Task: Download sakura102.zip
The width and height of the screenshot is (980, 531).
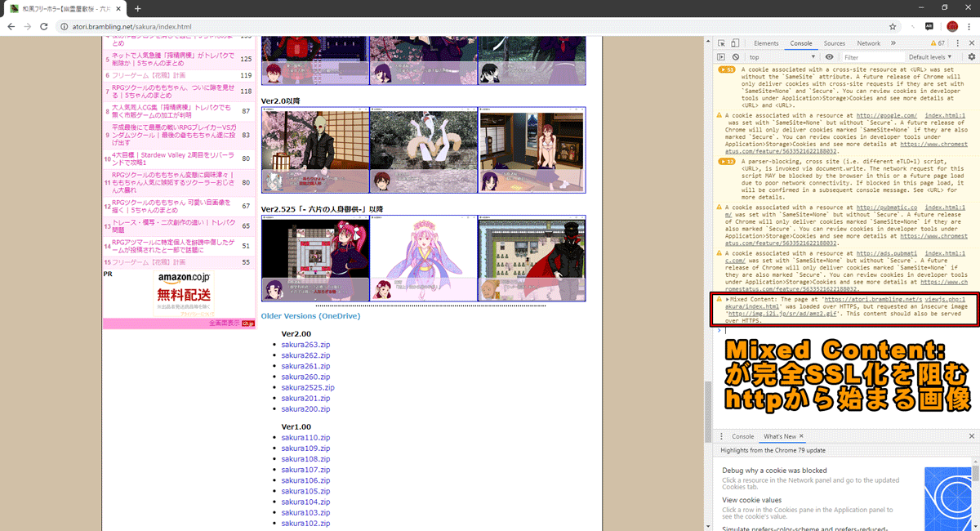Action: [x=305, y=523]
